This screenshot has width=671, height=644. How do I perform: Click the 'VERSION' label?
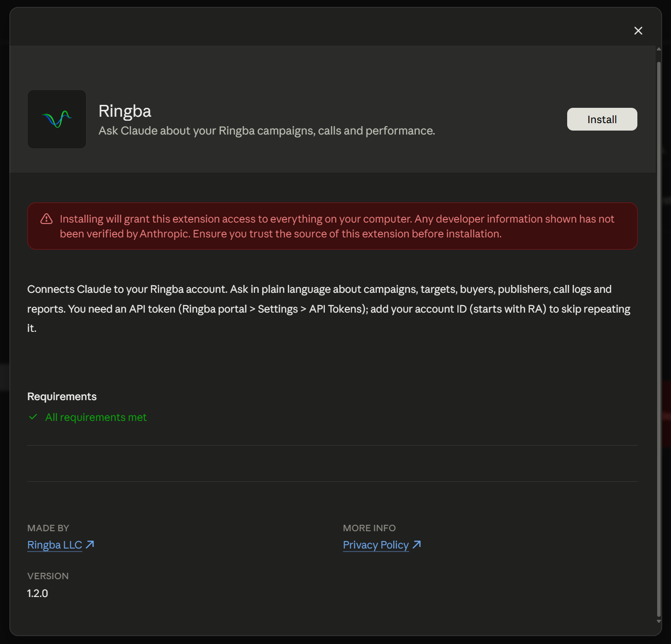48,576
